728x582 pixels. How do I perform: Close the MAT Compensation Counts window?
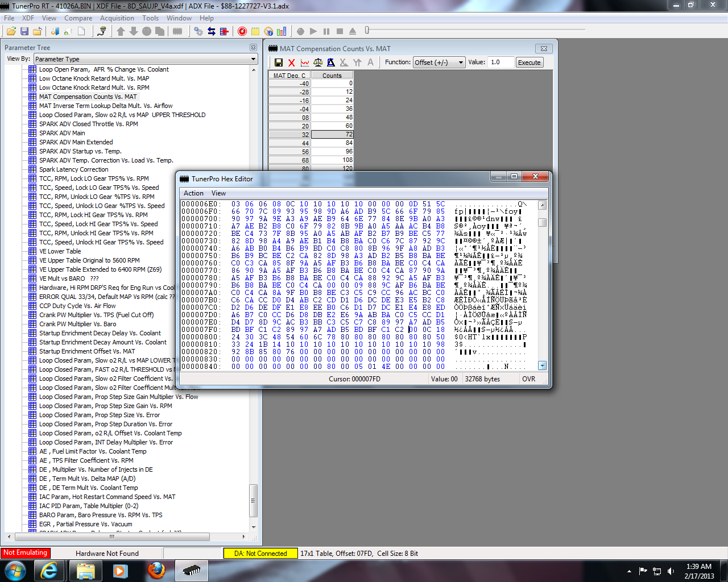click(x=544, y=49)
